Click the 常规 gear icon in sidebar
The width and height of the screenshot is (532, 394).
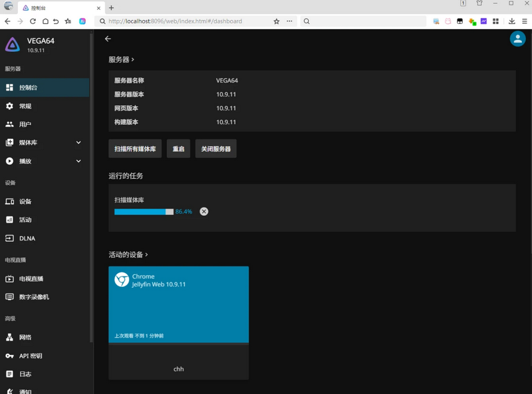tap(9, 106)
